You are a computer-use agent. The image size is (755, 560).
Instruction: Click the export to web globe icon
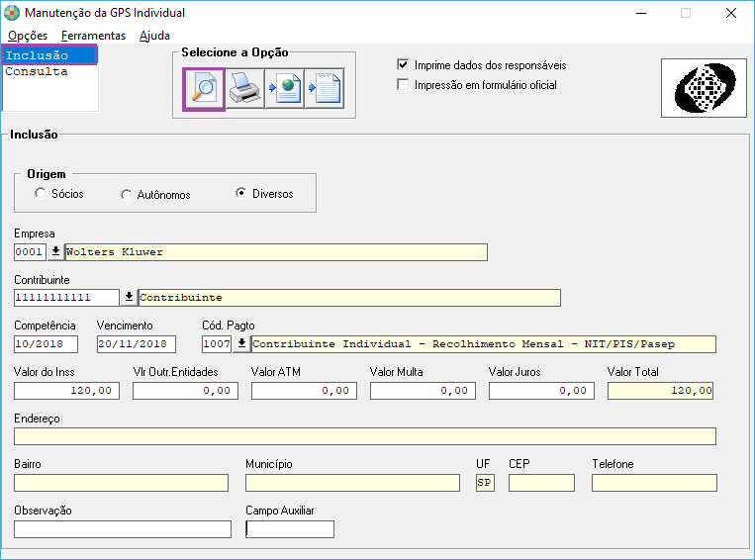point(285,88)
